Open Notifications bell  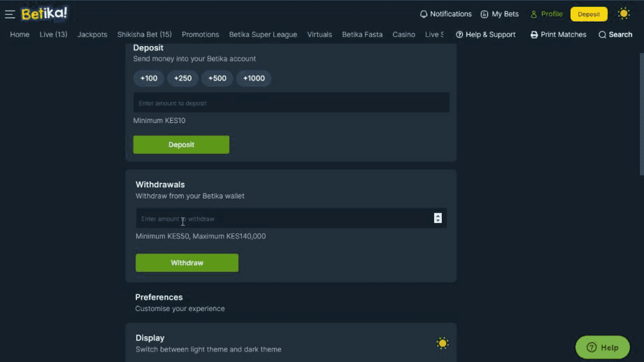point(445,14)
